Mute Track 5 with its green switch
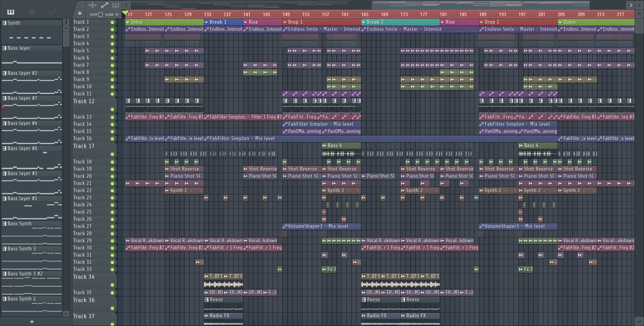Screen dimensions: 644x326 (112, 51)
